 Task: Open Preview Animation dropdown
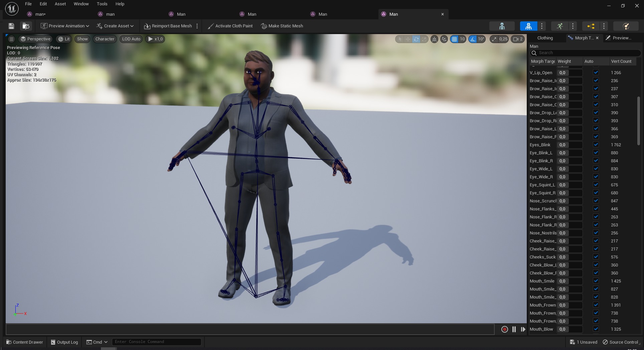coord(65,26)
